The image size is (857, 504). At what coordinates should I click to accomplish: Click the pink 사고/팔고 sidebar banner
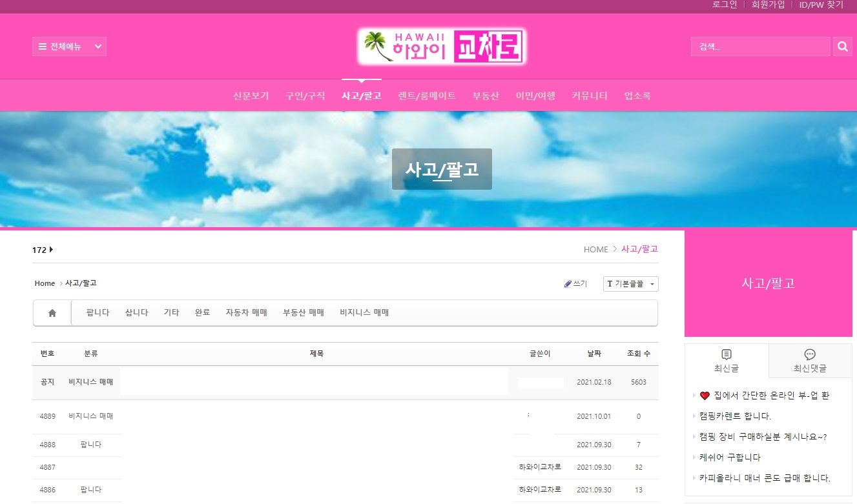pyautogui.click(x=768, y=283)
